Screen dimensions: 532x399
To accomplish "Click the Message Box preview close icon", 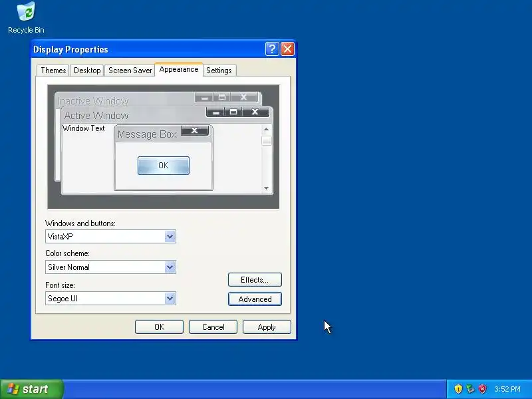I will 194,130.
